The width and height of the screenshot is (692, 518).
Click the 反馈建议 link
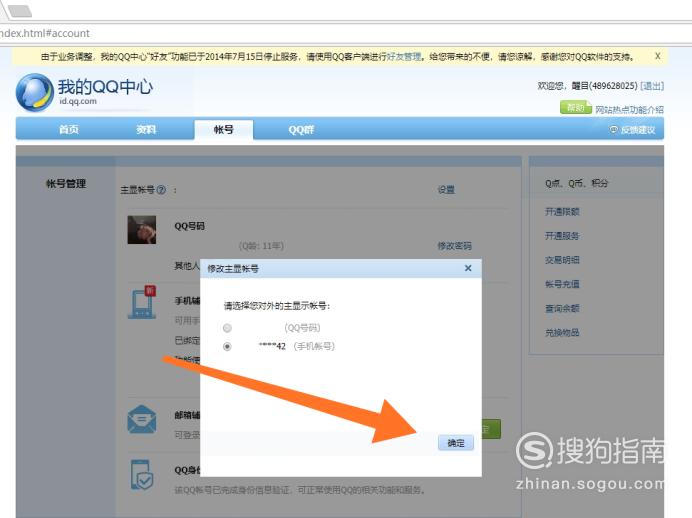click(x=633, y=130)
